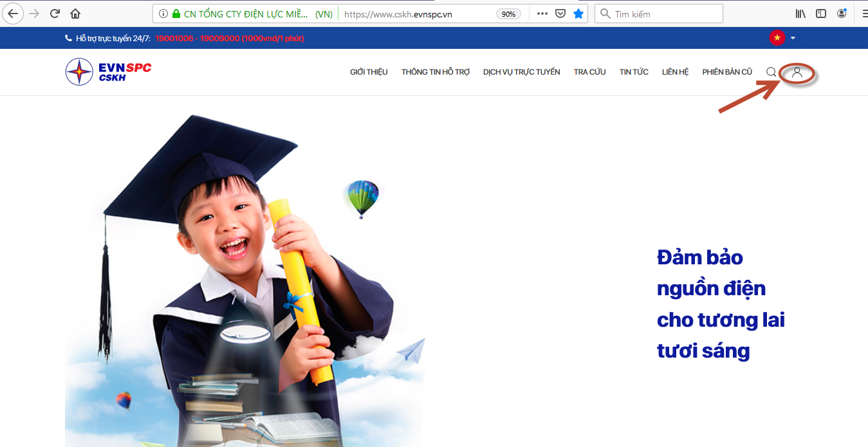Image resolution: width=868 pixels, height=447 pixels.
Task: Go to the TIN TỨC page
Action: tap(634, 72)
